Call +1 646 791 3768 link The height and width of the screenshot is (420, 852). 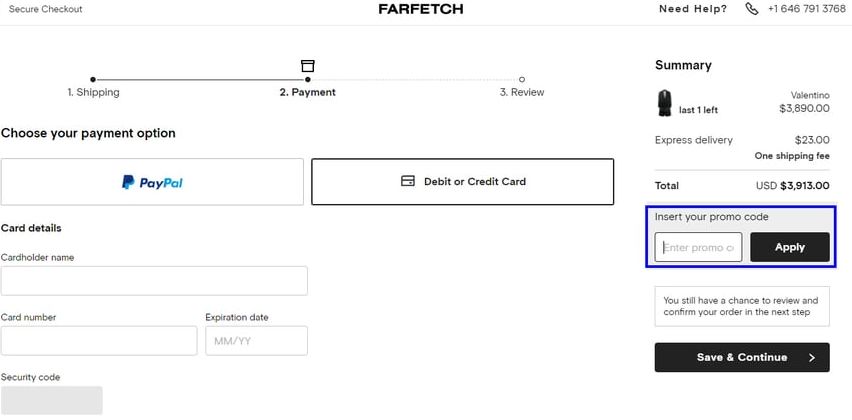pos(806,9)
